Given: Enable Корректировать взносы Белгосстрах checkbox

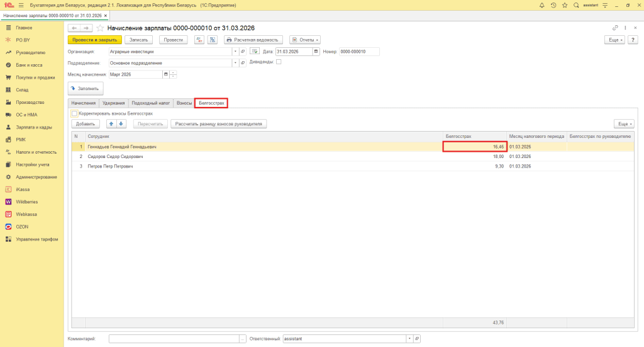Looking at the screenshot, I should coord(74,113).
